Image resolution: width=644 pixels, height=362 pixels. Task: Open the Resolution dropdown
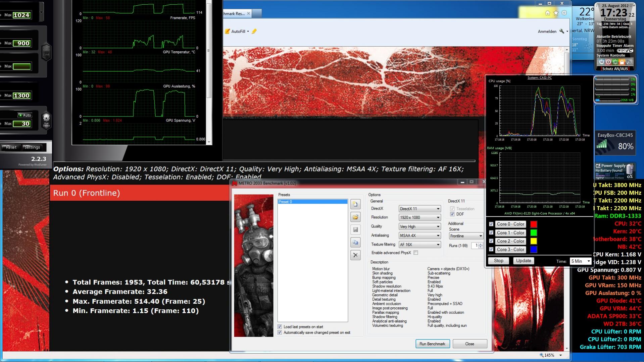click(419, 217)
